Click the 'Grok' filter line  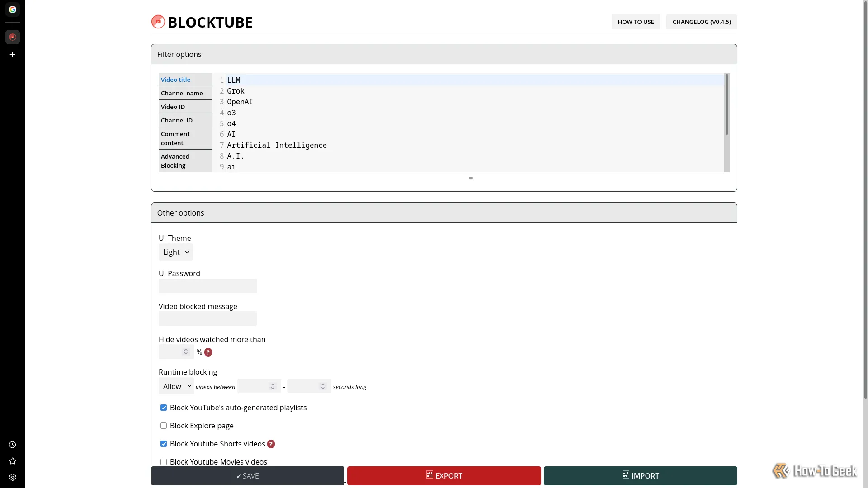pyautogui.click(x=475, y=91)
